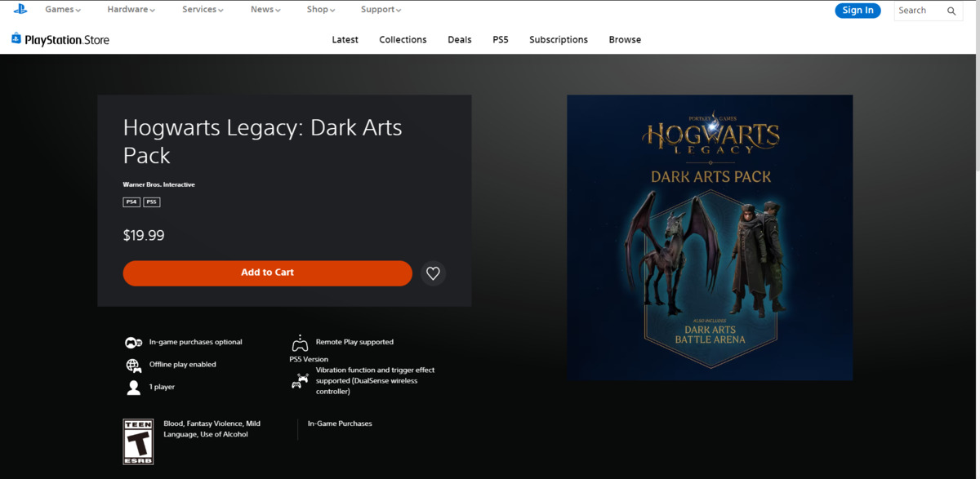980x479 pixels.
Task: Open the Services dropdown menu
Action: (203, 10)
